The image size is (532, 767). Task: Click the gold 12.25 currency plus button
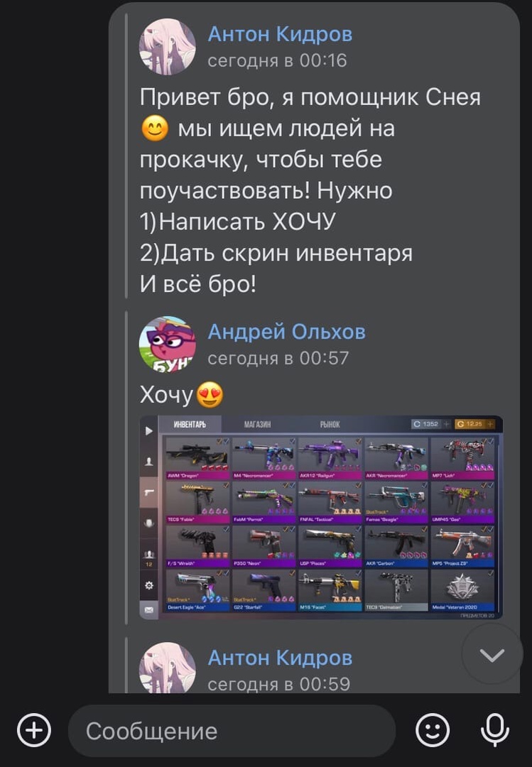point(490,424)
